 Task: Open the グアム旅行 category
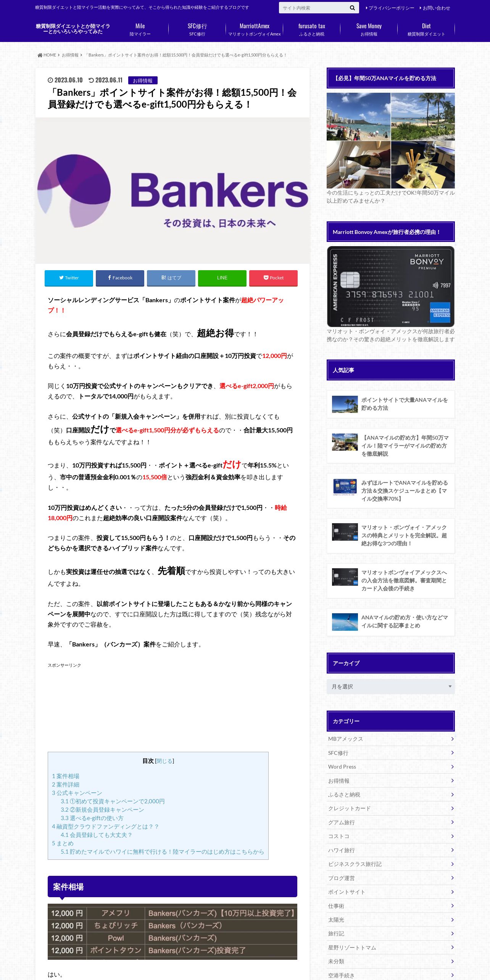point(391,822)
